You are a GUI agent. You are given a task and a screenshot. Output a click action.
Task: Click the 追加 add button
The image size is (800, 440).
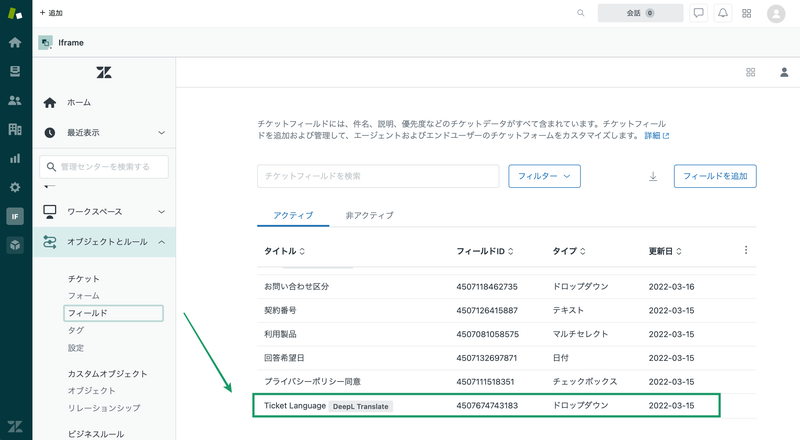point(51,13)
